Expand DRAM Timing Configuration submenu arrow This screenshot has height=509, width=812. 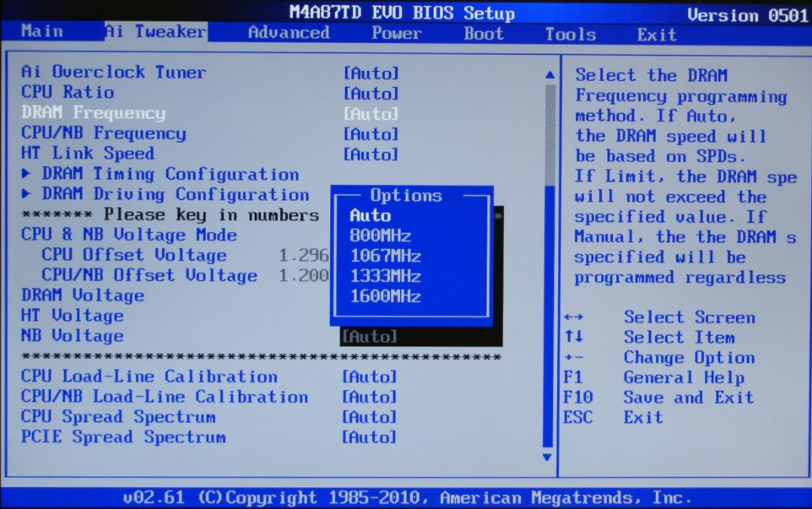(26, 173)
